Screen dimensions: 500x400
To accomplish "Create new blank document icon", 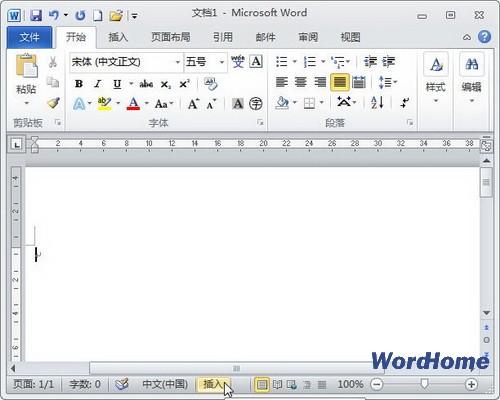I will point(97,16).
